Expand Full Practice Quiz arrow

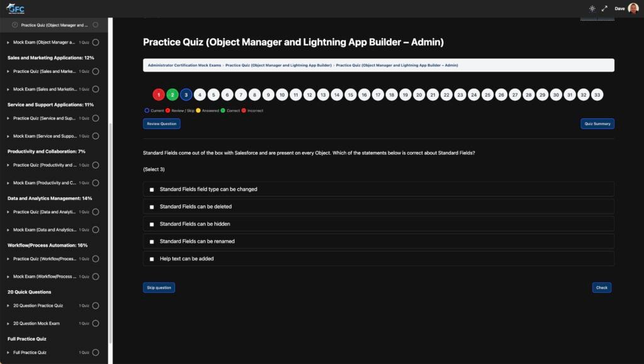click(x=8, y=353)
